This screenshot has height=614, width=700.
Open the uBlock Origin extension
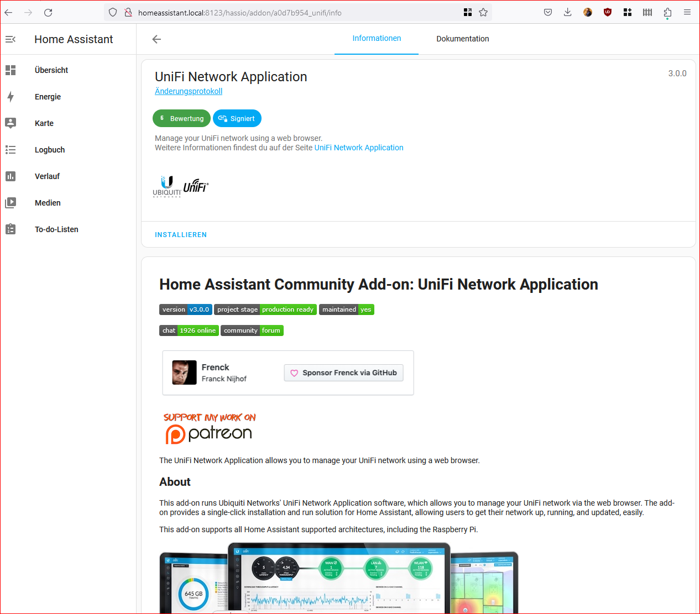click(608, 12)
